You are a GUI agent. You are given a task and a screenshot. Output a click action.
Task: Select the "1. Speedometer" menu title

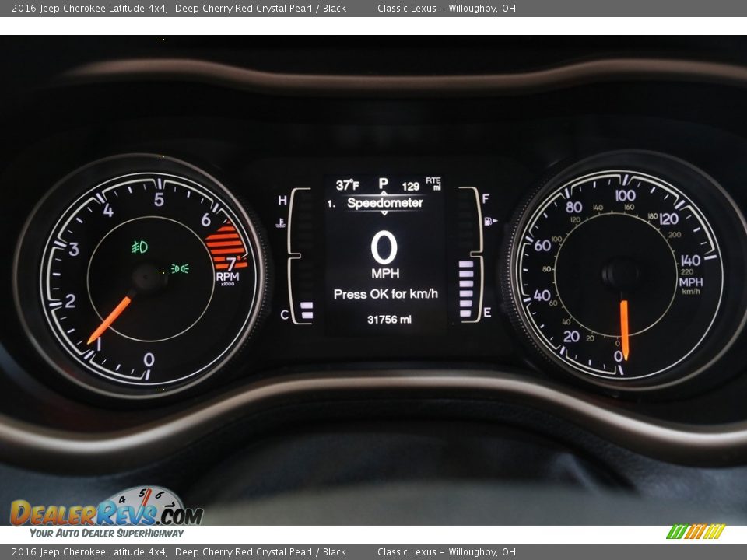[375, 203]
